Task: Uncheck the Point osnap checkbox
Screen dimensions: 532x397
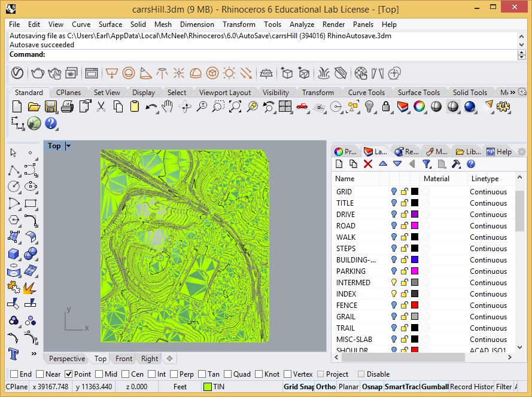Action: (69, 374)
